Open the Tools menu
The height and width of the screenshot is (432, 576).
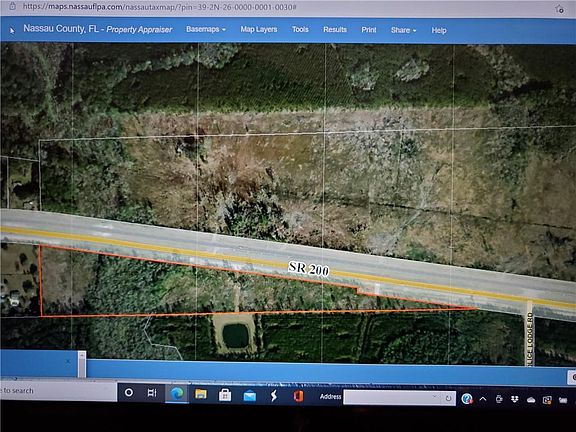coord(300,29)
